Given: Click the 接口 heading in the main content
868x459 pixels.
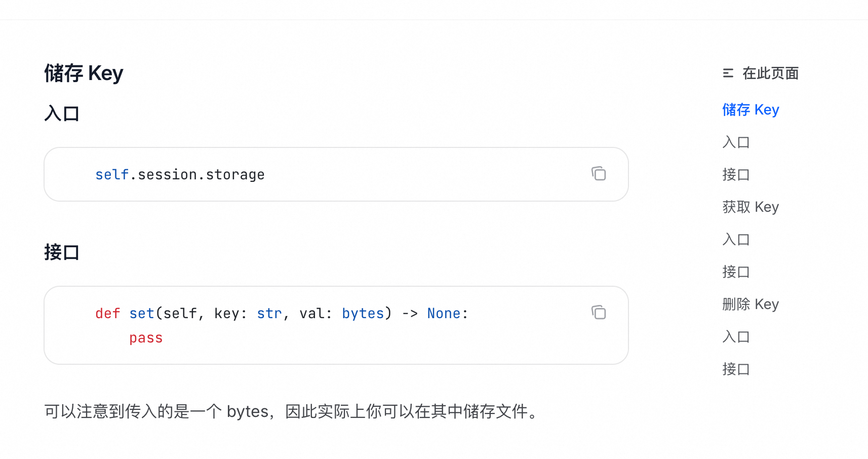Looking at the screenshot, I should 62,252.
